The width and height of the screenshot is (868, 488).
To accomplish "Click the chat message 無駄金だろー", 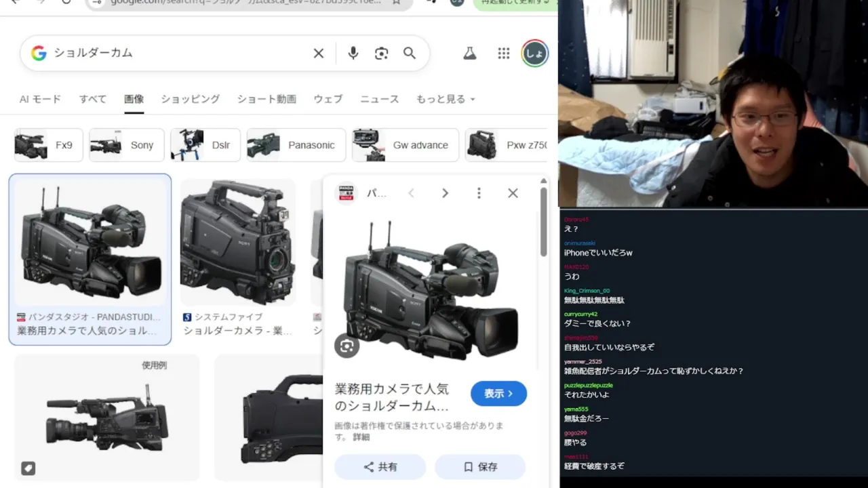I will pyautogui.click(x=587, y=418).
